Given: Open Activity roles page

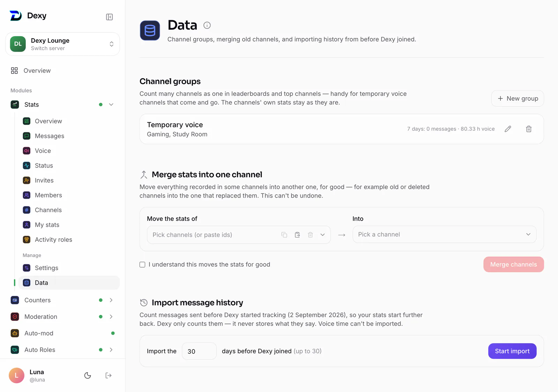Looking at the screenshot, I should (69, 240).
